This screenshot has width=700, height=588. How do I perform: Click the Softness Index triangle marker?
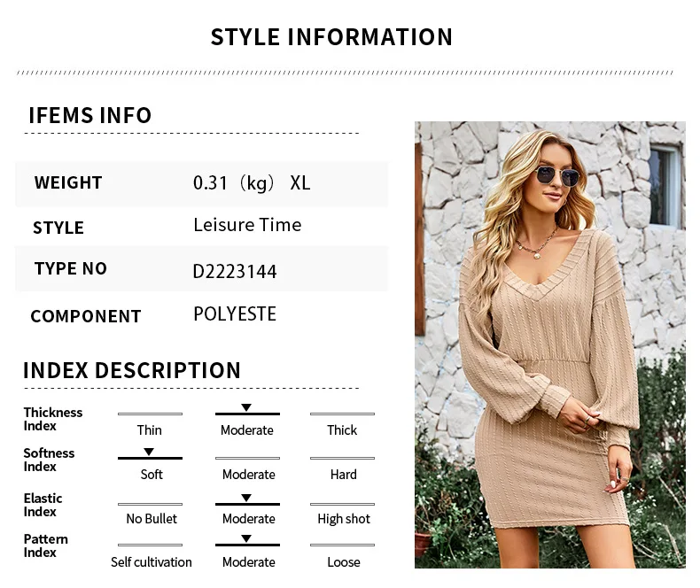pos(149,452)
